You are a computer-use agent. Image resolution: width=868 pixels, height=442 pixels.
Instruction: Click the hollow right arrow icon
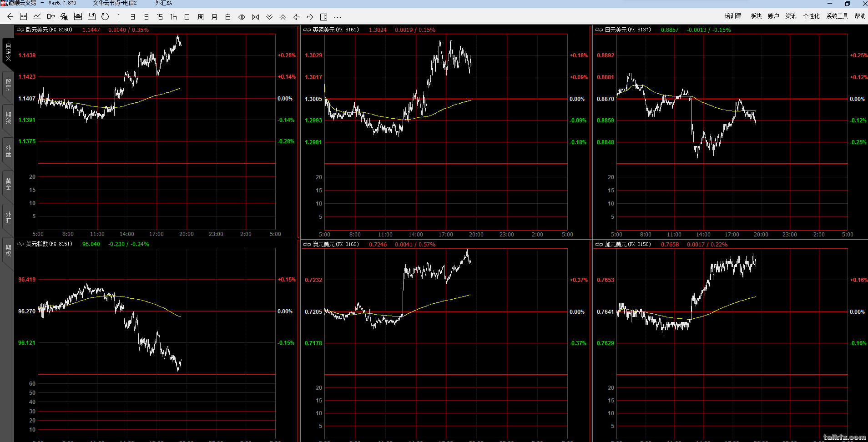310,17
